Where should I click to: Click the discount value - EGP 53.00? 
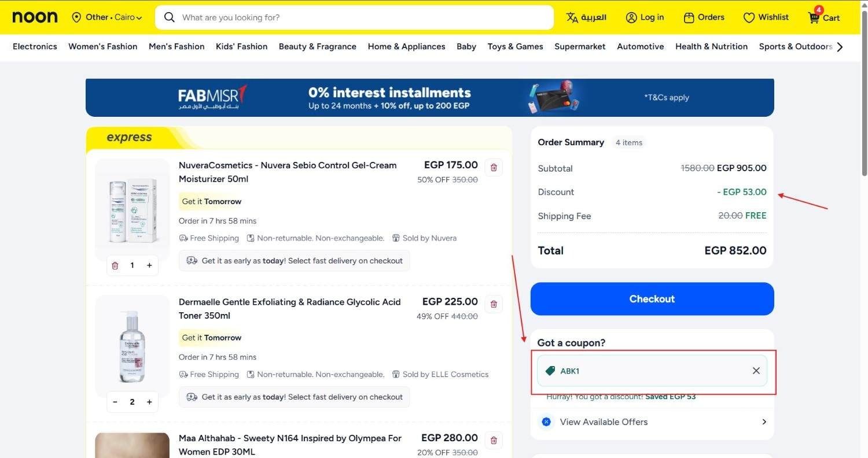coord(742,192)
